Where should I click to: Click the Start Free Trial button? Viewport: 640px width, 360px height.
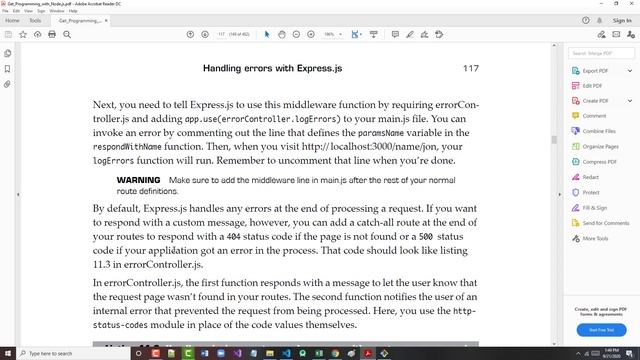click(x=601, y=330)
